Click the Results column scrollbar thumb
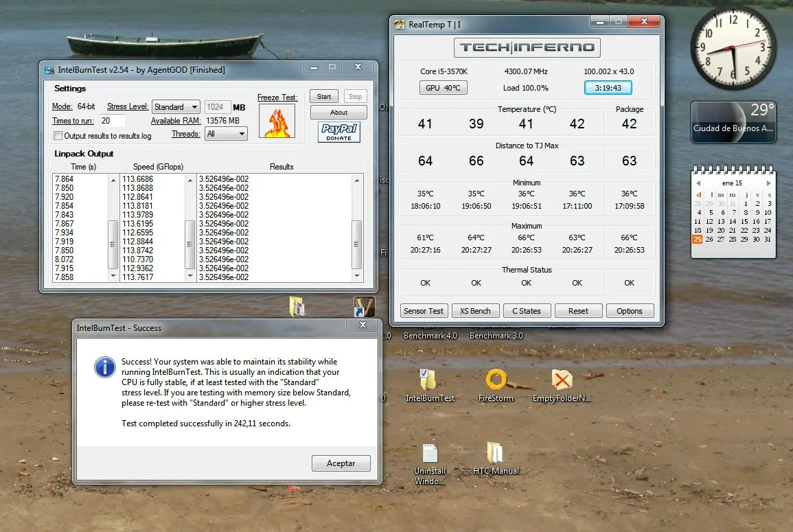The width and height of the screenshot is (793, 532). pos(357,244)
